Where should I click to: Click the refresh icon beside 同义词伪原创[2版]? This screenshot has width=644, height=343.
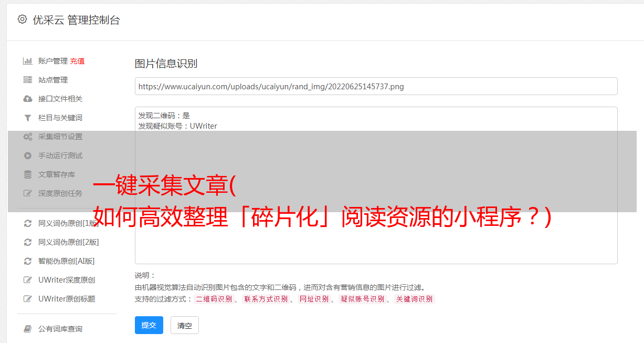tap(28, 242)
